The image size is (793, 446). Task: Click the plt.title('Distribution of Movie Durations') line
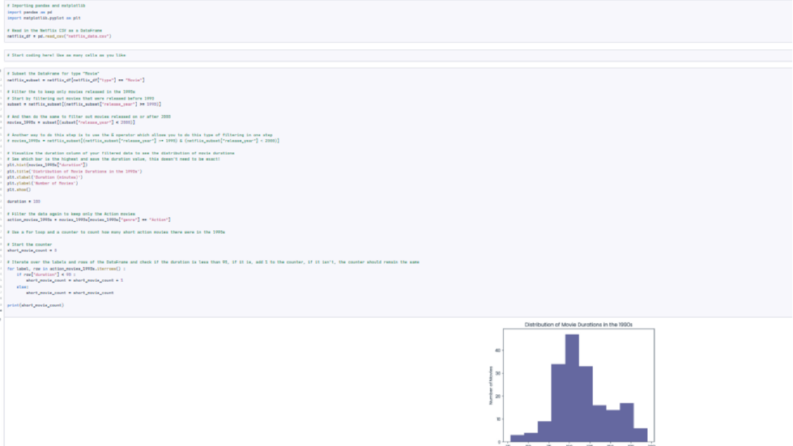(x=74, y=171)
